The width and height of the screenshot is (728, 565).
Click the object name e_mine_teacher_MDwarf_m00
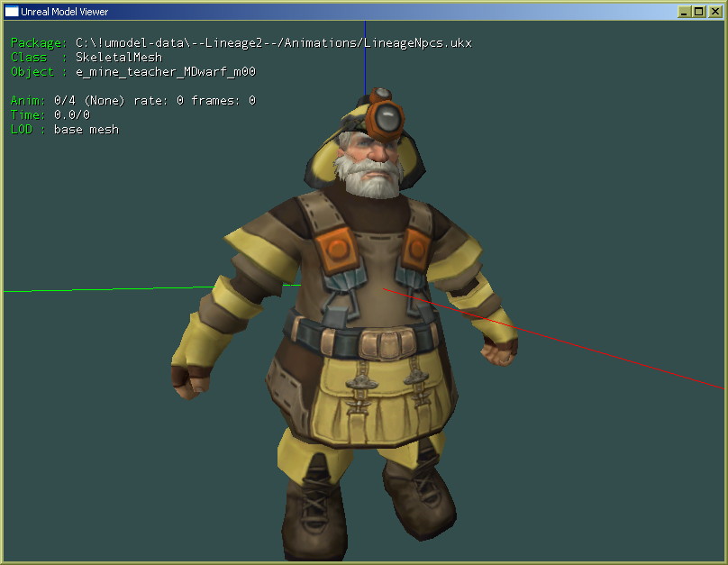point(166,72)
